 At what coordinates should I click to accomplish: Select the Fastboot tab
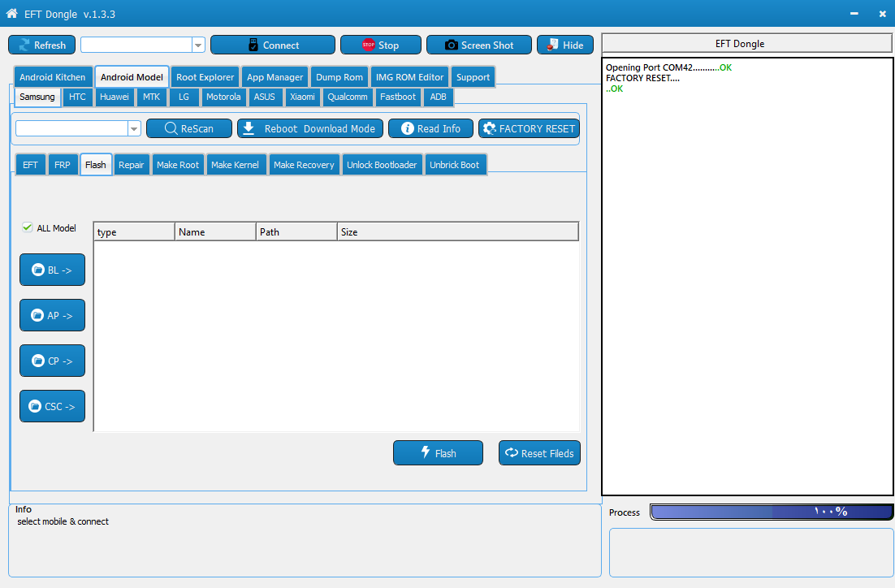coord(398,97)
